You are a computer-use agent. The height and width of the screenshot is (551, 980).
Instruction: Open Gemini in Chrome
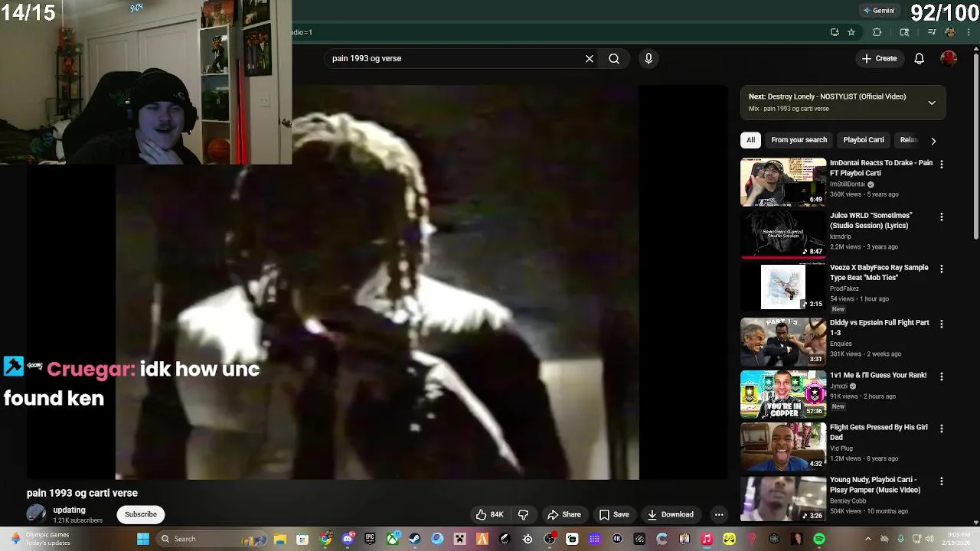coord(879,11)
